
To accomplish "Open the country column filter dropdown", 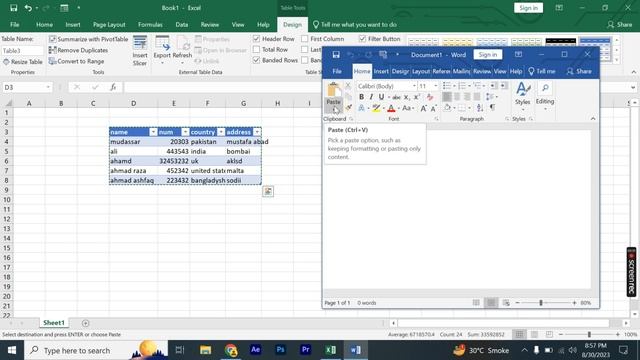I will tap(221, 132).
